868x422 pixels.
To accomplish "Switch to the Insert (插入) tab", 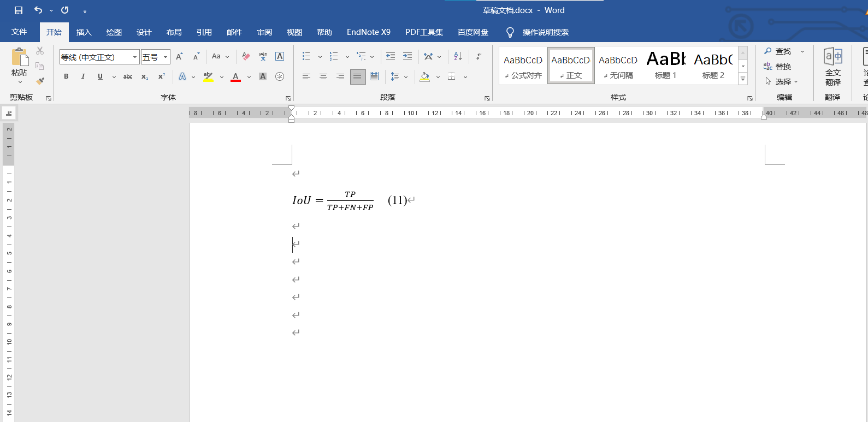I will tap(84, 32).
